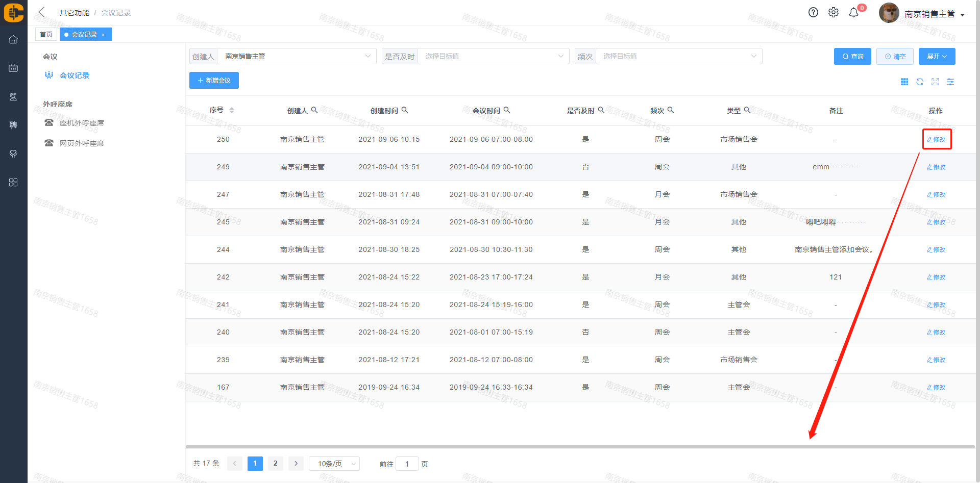The image size is (980, 483).
Task: Click the horizontal scrollbar below the table
Action: (580, 447)
